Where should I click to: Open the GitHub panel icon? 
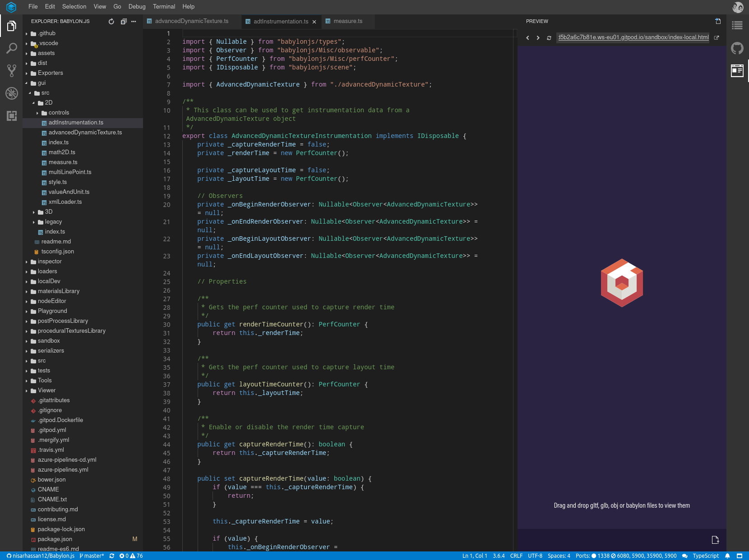tap(737, 48)
